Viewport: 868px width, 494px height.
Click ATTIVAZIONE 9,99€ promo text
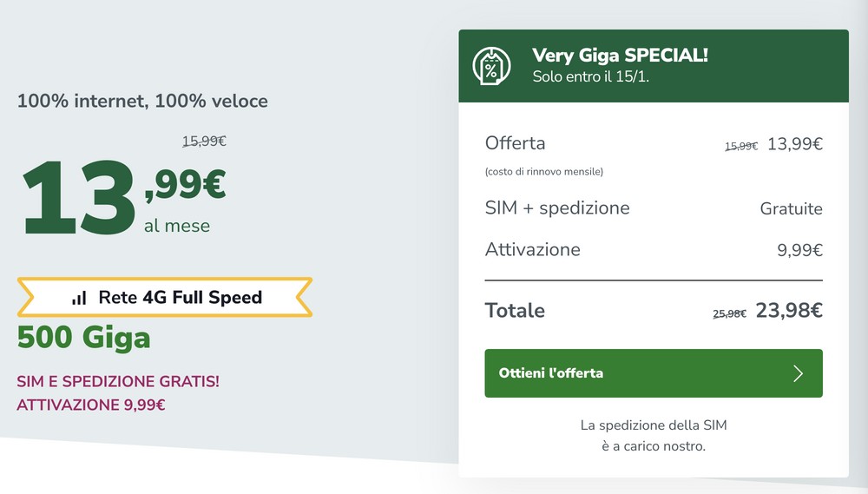(x=91, y=405)
